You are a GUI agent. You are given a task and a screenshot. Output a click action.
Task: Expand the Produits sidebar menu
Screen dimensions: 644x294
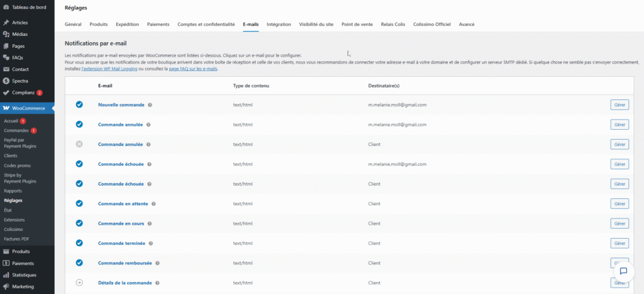pyautogui.click(x=21, y=251)
